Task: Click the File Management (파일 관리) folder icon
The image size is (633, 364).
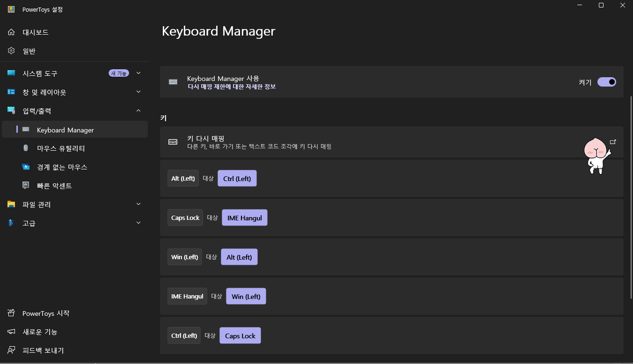Action: click(x=11, y=204)
